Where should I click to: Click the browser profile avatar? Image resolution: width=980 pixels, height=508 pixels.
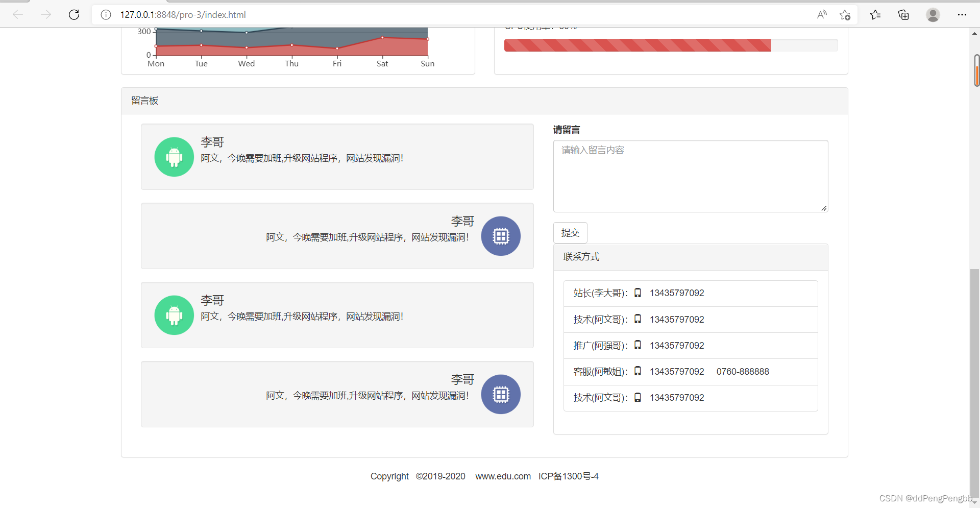tap(933, 15)
